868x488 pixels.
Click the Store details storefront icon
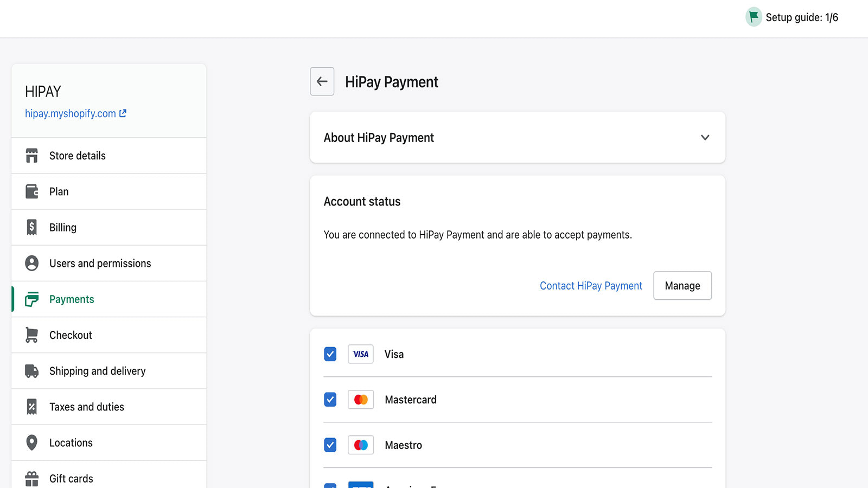pyautogui.click(x=32, y=156)
